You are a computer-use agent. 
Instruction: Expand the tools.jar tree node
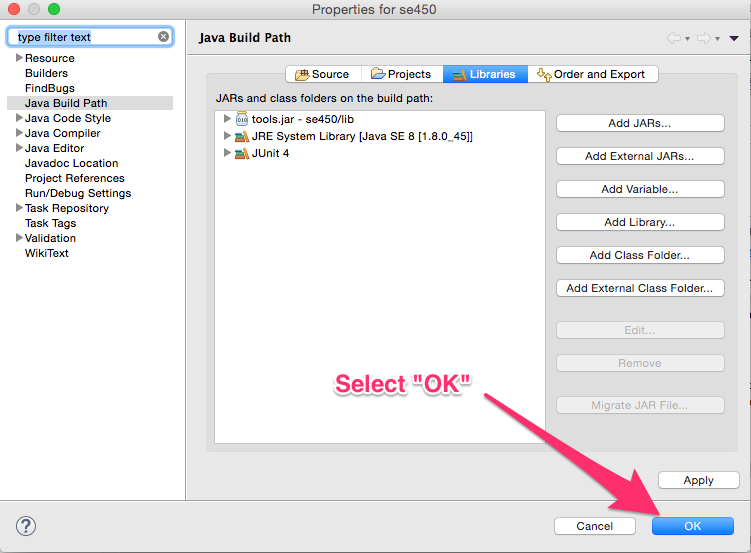point(227,119)
